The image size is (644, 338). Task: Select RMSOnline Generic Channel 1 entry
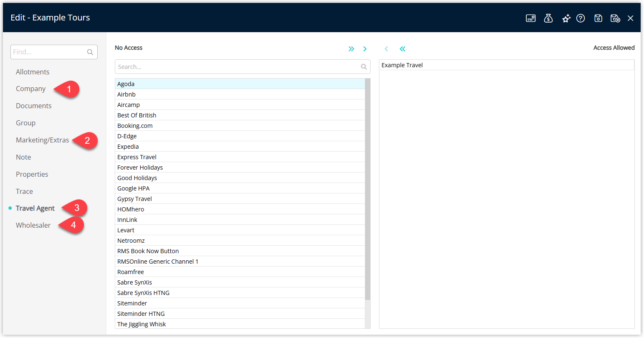(x=240, y=262)
